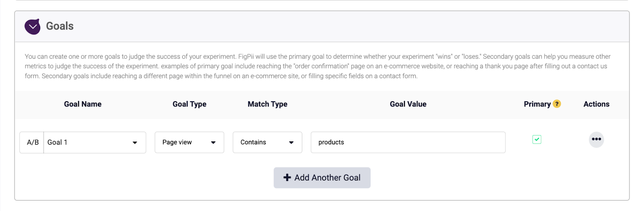644x211 pixels.
Task: Click the Goal Value column header
Action: tap(408, 104)
